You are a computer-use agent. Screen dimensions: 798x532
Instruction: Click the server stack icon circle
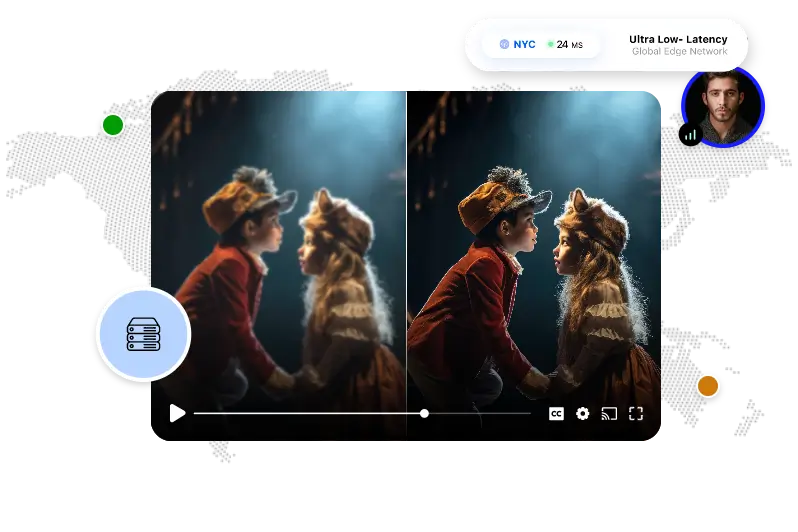(x=144, y=334)
